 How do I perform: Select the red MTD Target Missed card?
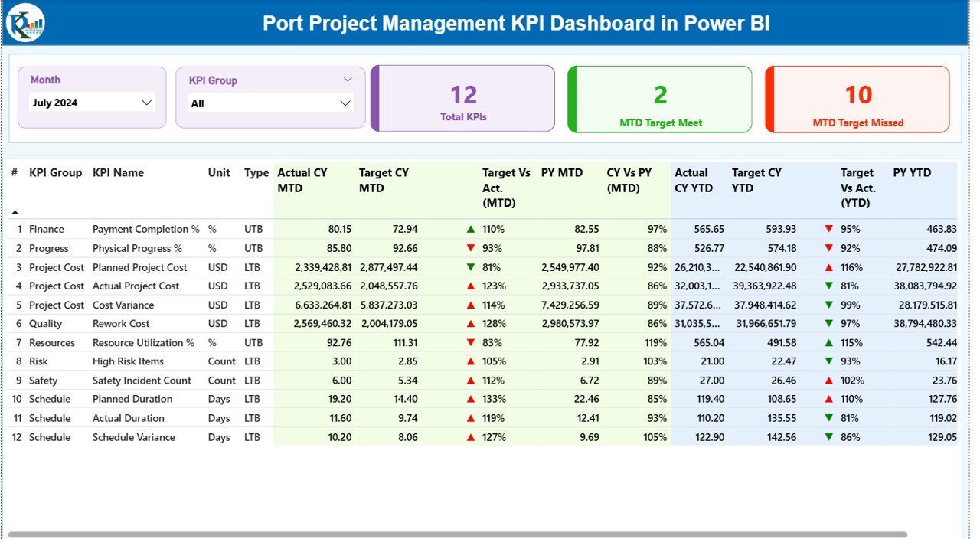pyautogui.click(x=856, y=99)
